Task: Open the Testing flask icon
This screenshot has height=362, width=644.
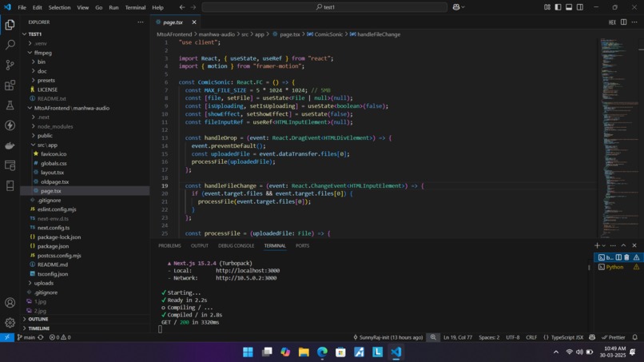Action: (10, 105)
